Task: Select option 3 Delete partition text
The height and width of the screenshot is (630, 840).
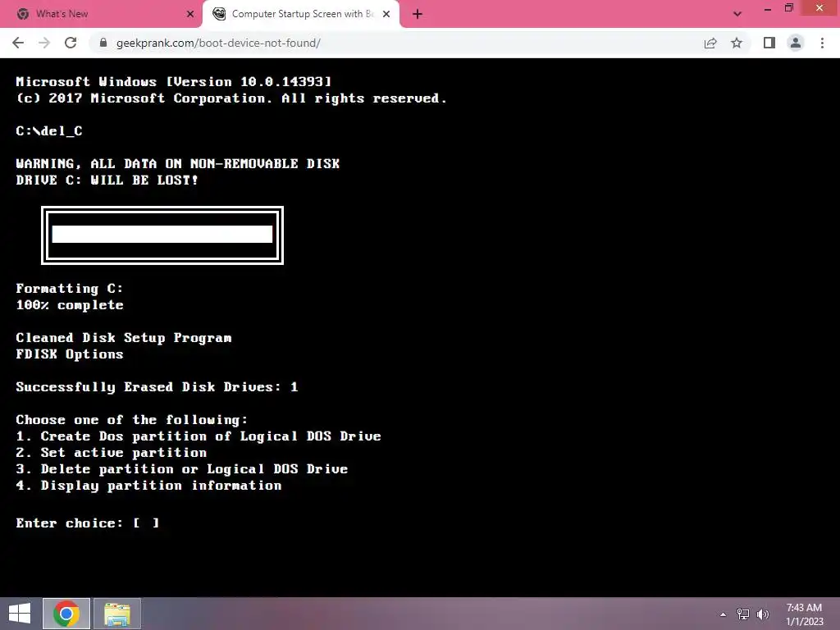Action: (x=181, y=468)
